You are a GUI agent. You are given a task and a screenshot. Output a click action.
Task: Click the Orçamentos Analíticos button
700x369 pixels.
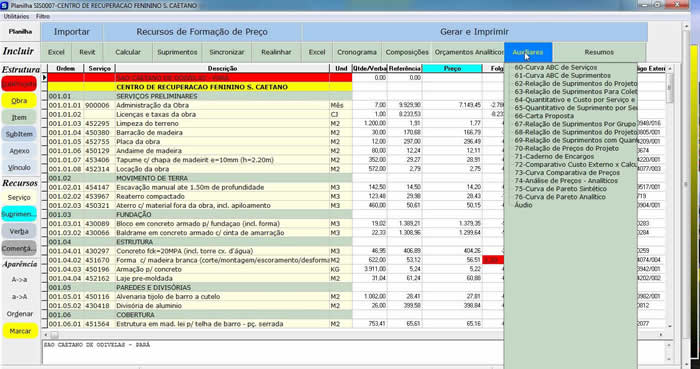tap(468, 52)
